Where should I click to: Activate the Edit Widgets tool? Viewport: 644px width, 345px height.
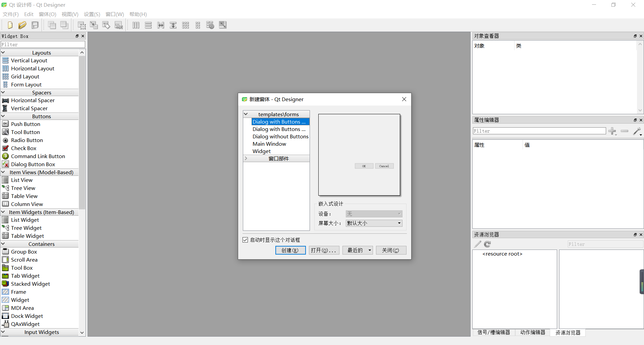81,25
